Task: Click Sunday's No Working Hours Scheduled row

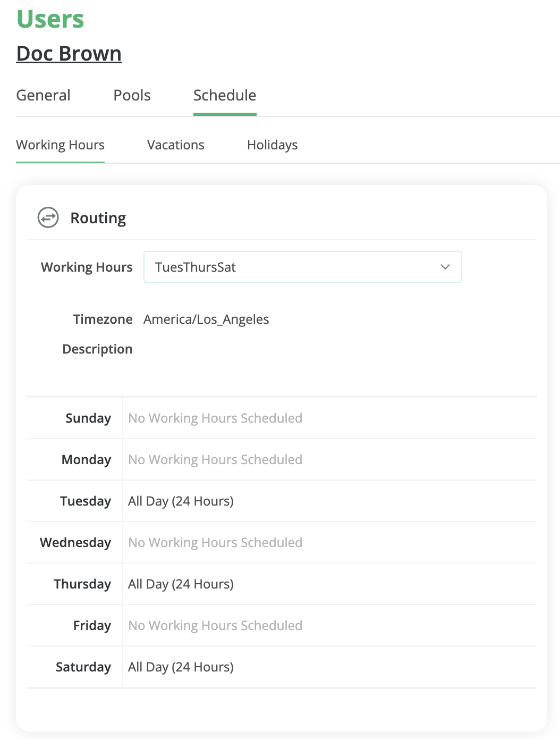Action: [215, 418]
